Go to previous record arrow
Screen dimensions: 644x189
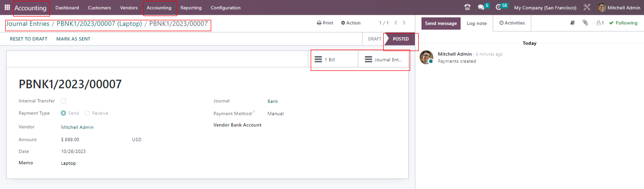(x=396, y=23)
